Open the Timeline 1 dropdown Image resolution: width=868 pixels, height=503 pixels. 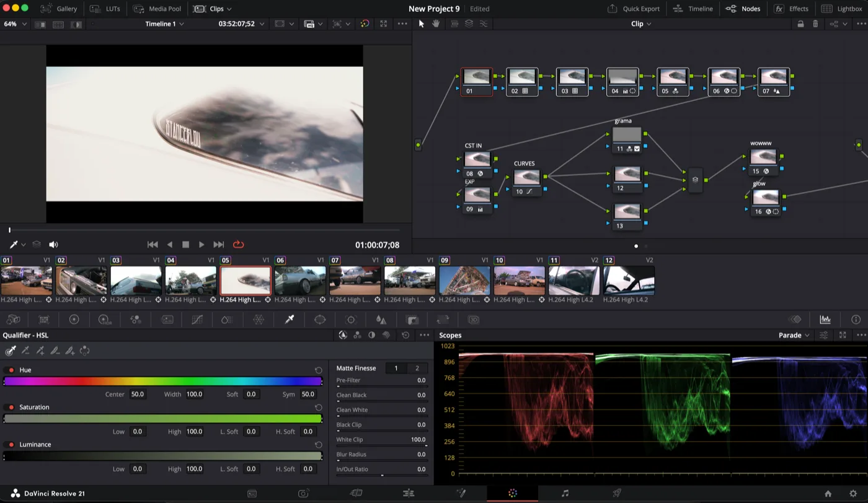165,24
